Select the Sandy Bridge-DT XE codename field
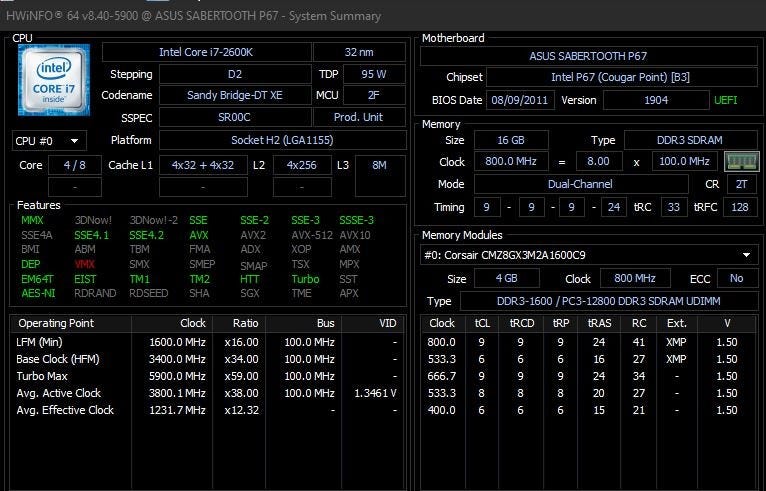 (x=233, y=95)
